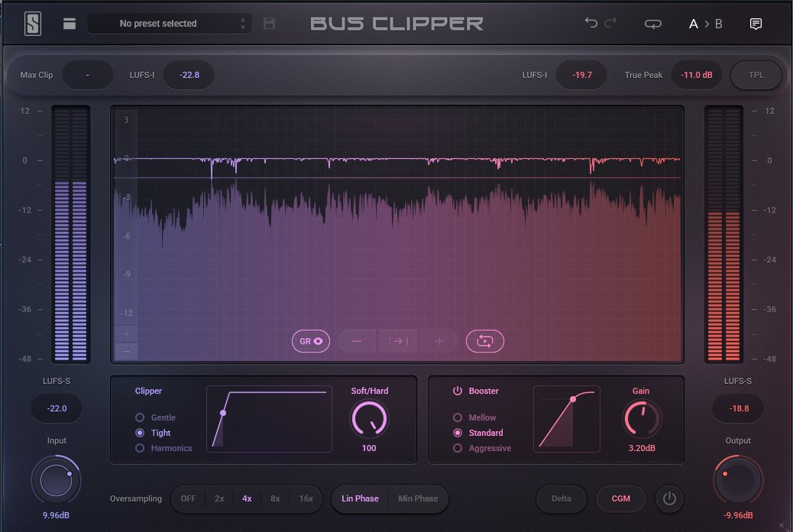Click the output level meter
This screenshot has height=532, width=793.
point(723,234)
